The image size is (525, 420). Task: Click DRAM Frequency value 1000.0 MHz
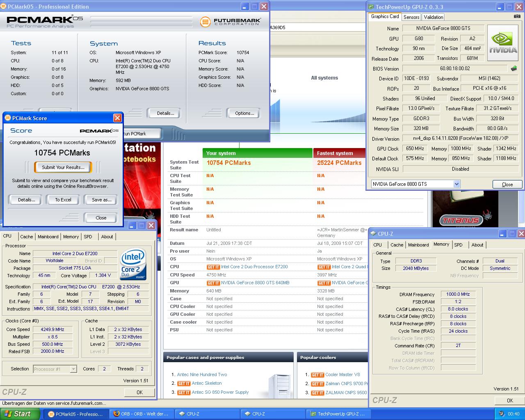(x=458, y=294)
